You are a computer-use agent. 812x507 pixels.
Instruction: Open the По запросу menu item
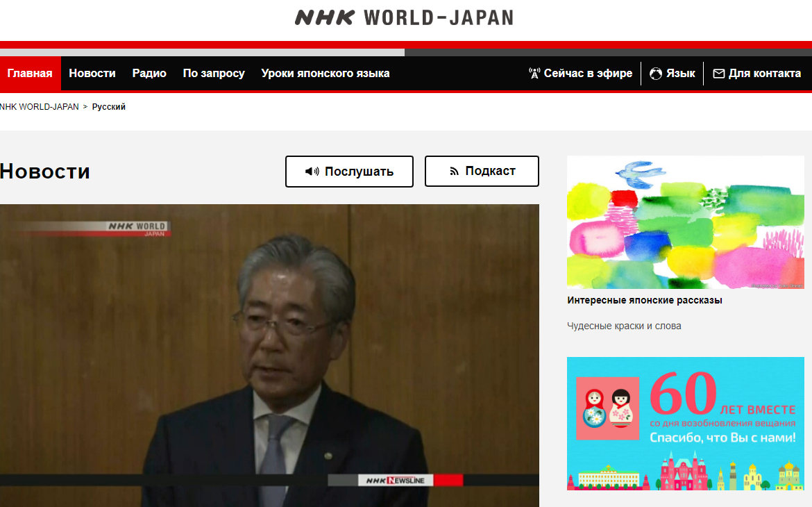[214, 74]
